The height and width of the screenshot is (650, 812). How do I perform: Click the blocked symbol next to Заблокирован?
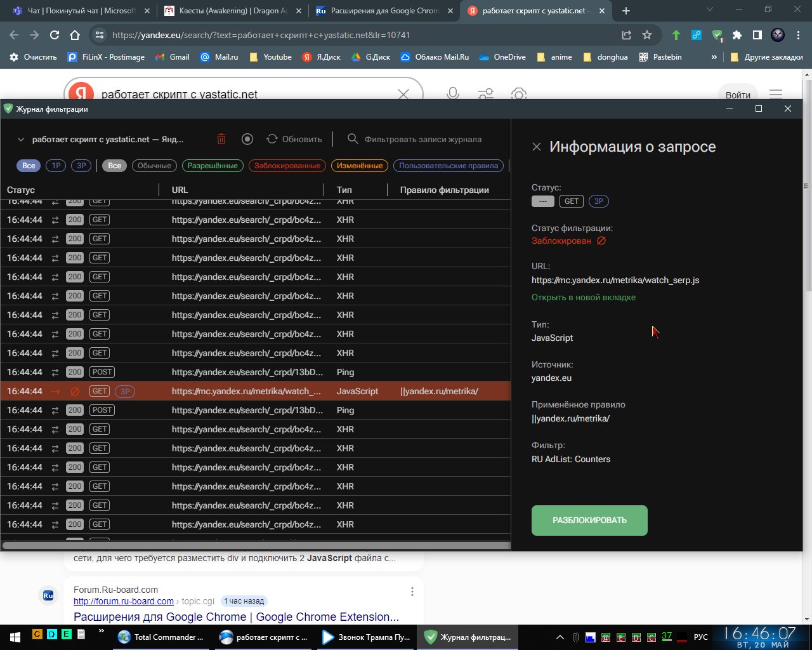point(601,241)
